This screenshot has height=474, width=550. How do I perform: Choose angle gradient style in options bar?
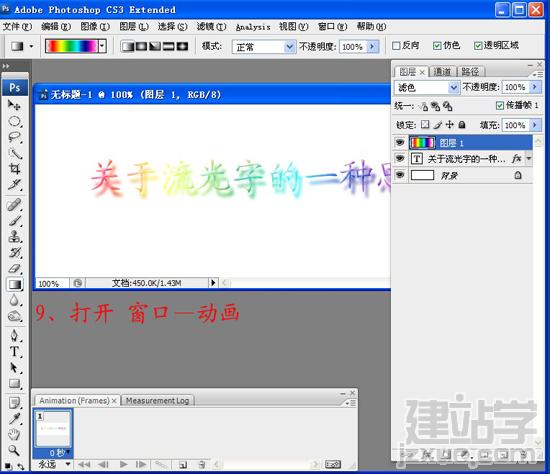click(x=155, y=46)
